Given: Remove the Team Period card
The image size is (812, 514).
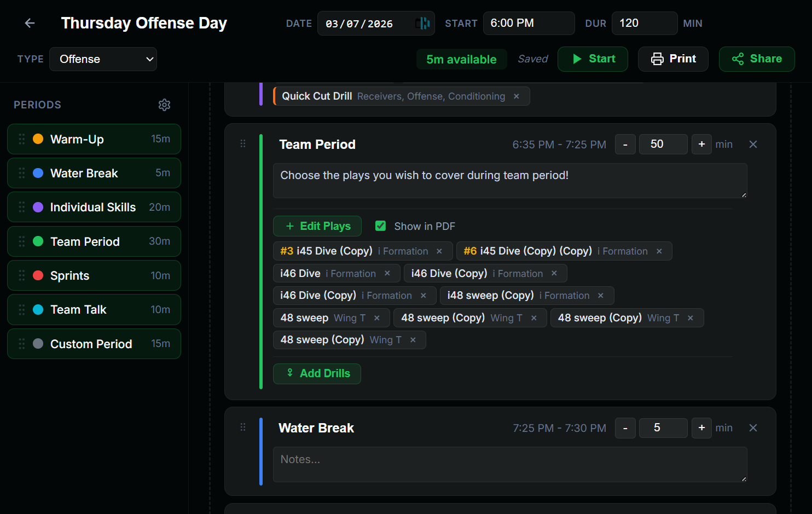Looking at the screenshot, I should tap(753, 144).
